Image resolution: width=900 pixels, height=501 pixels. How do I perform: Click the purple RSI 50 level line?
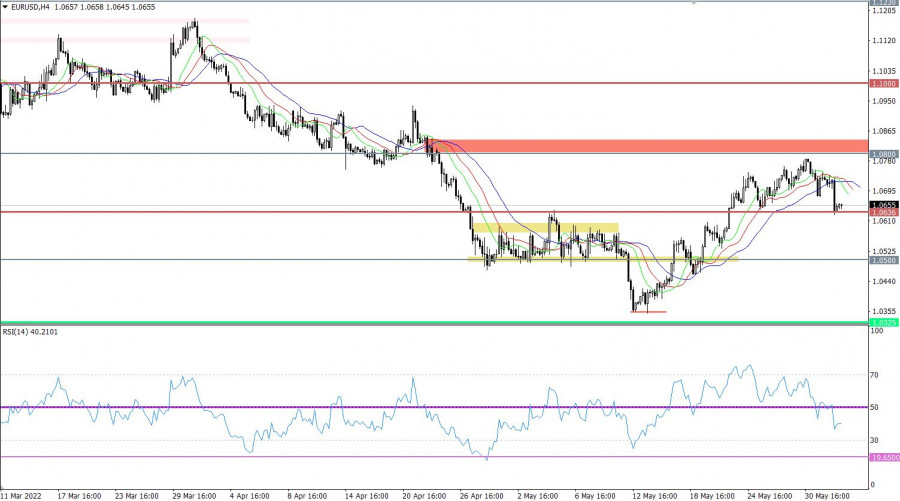pos(434,407)
